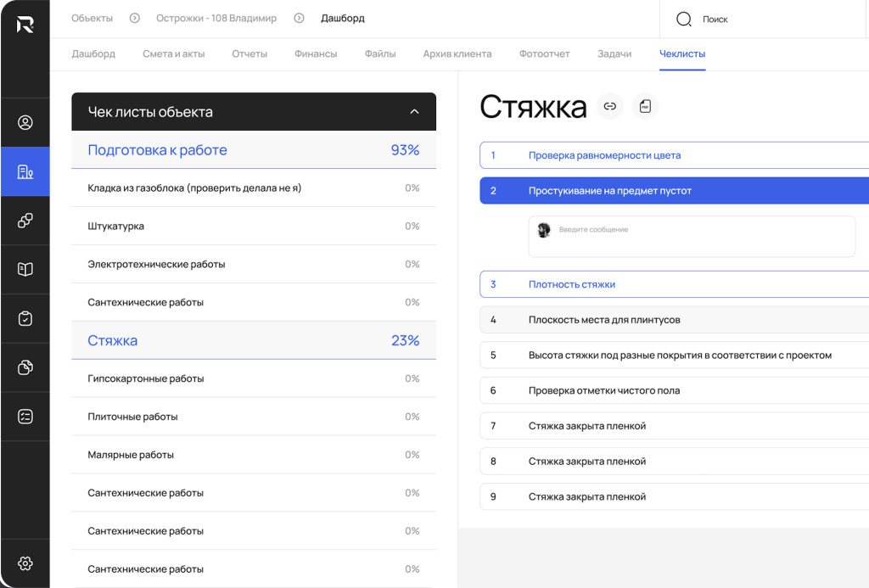The height and width of the screenshot is (588, 869).
Task: Switch to the Финансы tab
Action: click(x=316, y=53)
